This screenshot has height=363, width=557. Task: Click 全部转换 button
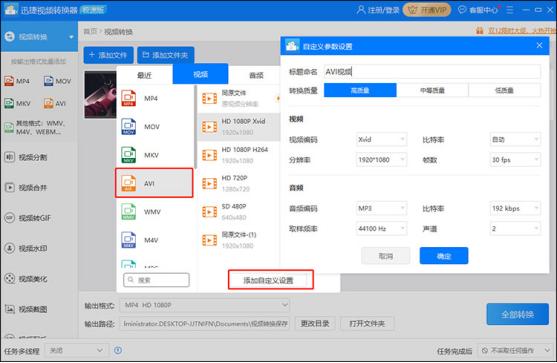tap(517, 314)
